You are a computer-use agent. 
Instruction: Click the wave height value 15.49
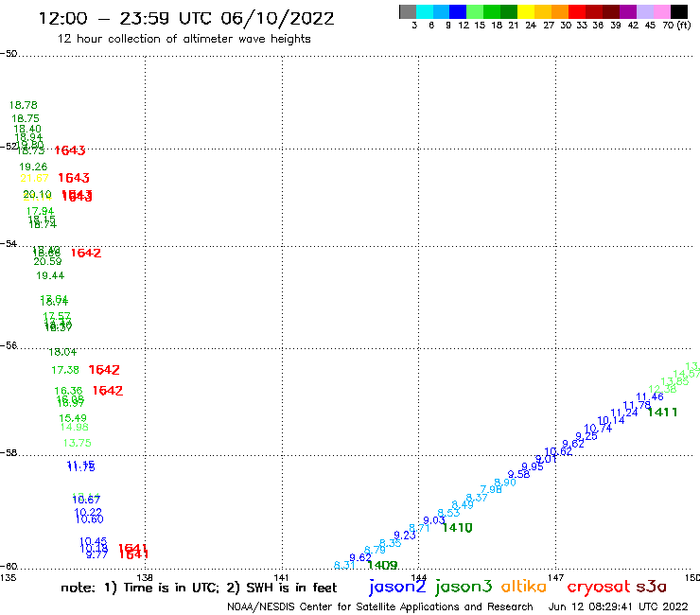click(73, 418)
